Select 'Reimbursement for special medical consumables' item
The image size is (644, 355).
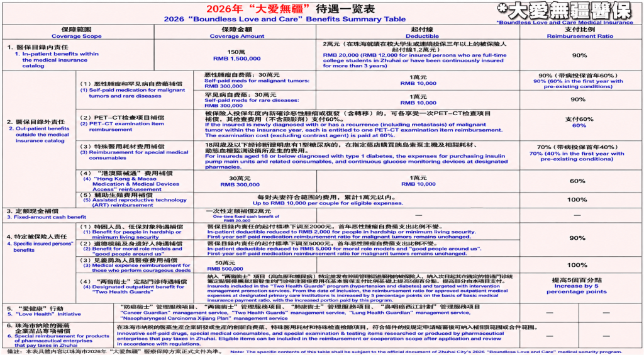click(134, 152)
